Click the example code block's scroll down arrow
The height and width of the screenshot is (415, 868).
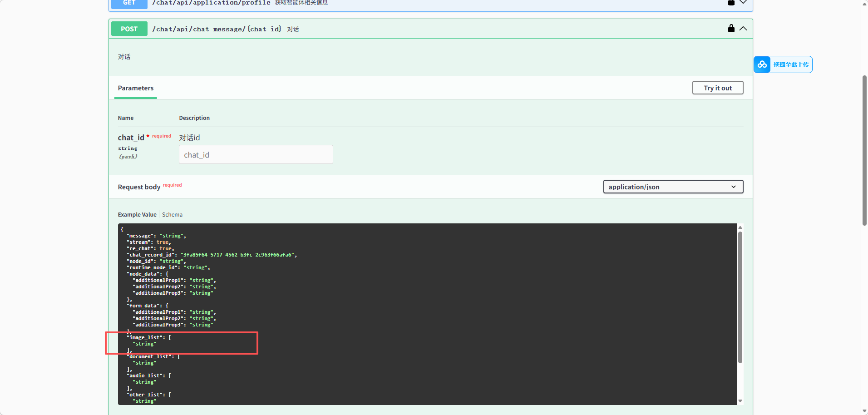point(740,401)
